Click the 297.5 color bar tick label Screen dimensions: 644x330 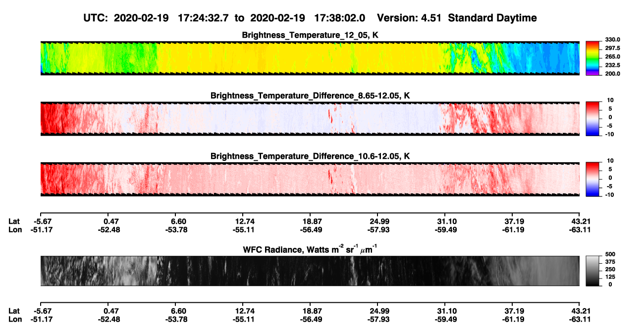(x=613, y=48)
